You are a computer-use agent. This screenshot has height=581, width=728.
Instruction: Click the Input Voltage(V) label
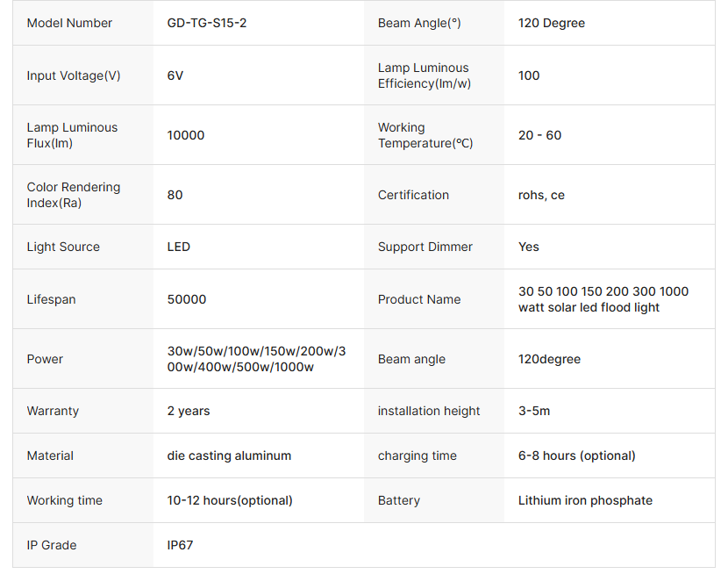point(74,75)
